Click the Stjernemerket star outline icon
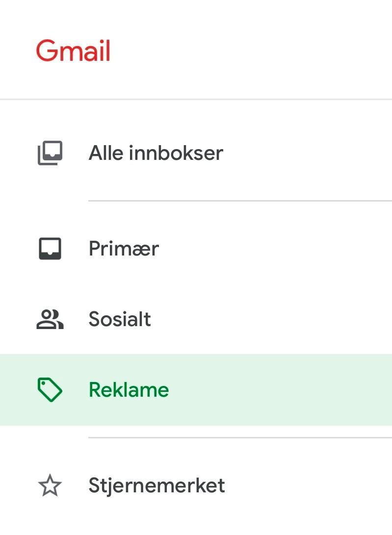 point(50,485)
